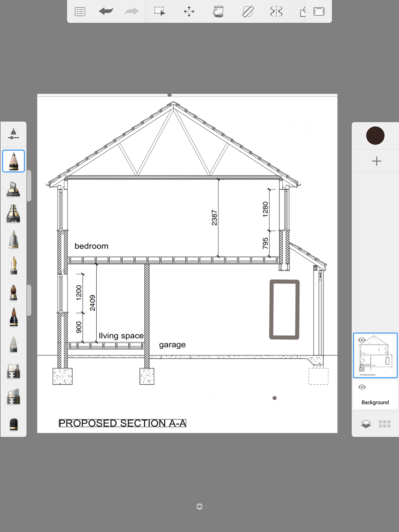The height and width of the screenshot is (532, 399).
Task: Tap the 2409 dimension text
Action: [92, 303]
